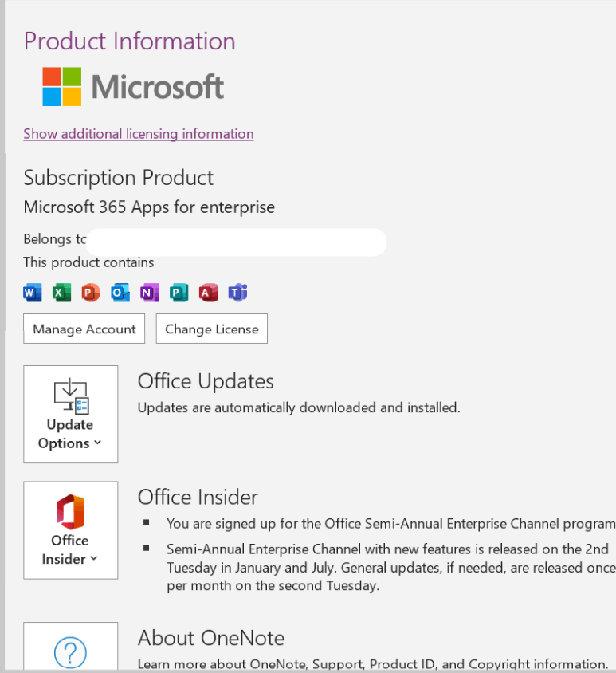Click the PowerPoint app icon
The image size is (616, 673).
tap(91, 293)
